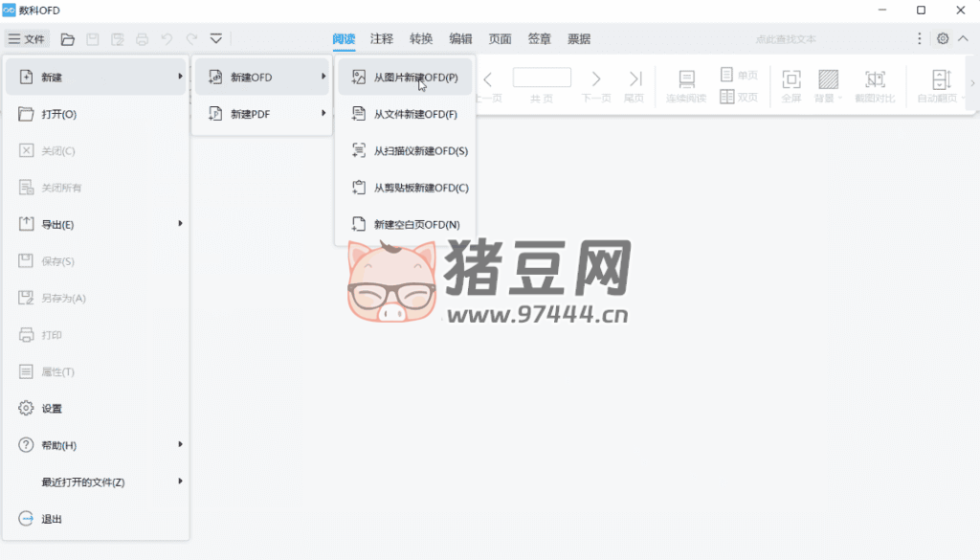Viewport: 980px width, 560px height.
Task: Select 属性(T) in the file menu
Action: tap(96, 371)
